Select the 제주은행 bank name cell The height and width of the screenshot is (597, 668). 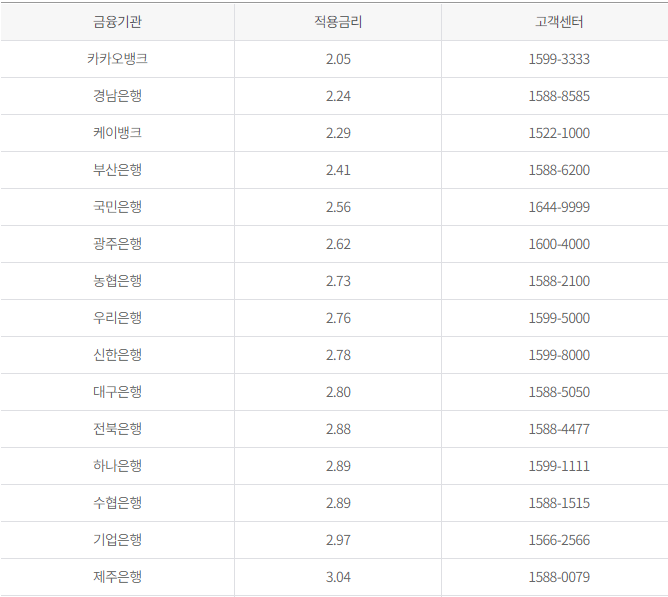coord(117,577)
